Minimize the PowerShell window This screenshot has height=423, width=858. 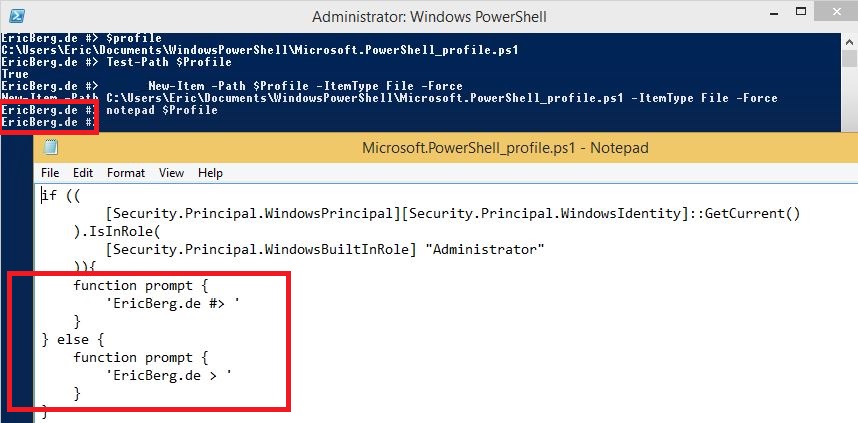(x=773, y=13)
